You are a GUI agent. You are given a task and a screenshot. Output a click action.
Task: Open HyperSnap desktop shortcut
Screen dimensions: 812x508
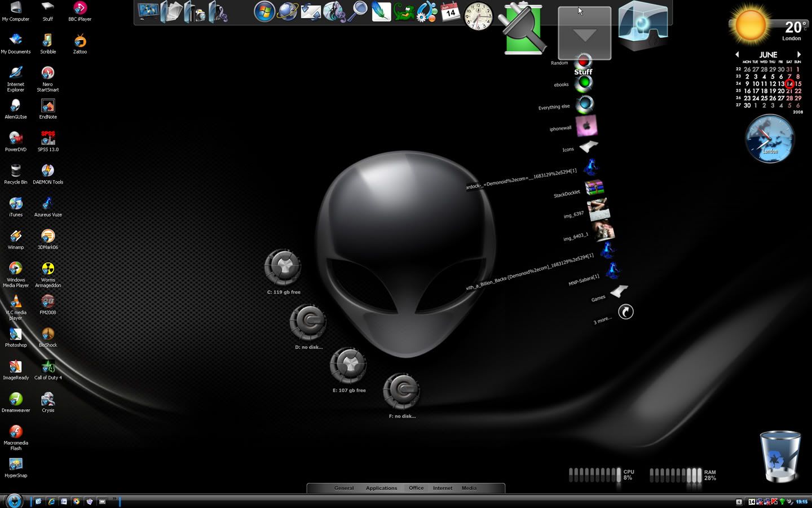16,468
